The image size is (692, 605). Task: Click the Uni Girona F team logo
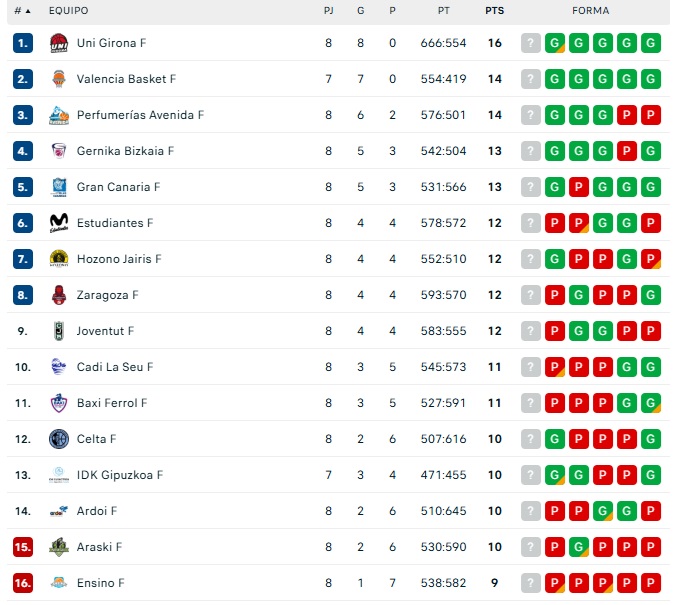(x=58, y=43)
